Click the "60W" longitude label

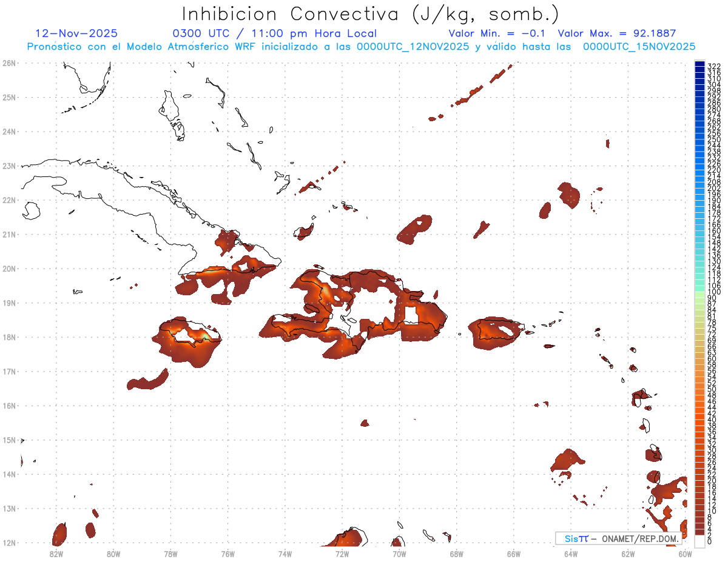click(x=686, y=554)
